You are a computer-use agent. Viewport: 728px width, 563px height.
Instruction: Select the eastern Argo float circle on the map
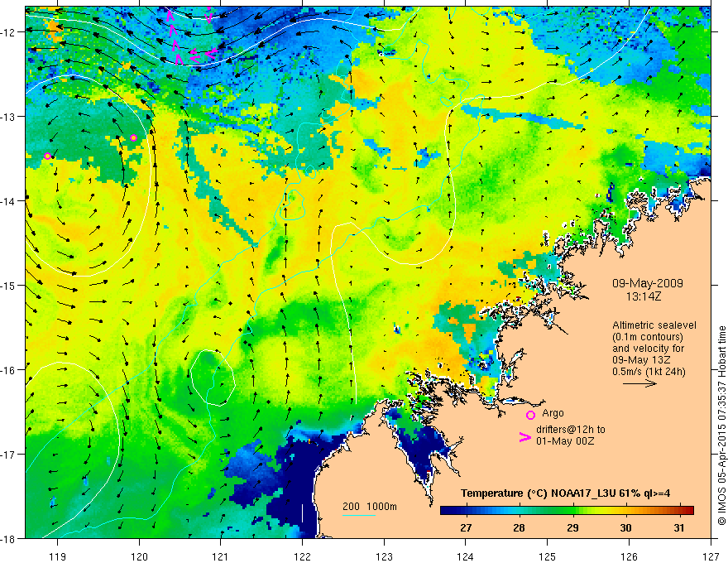click(134, 137)
